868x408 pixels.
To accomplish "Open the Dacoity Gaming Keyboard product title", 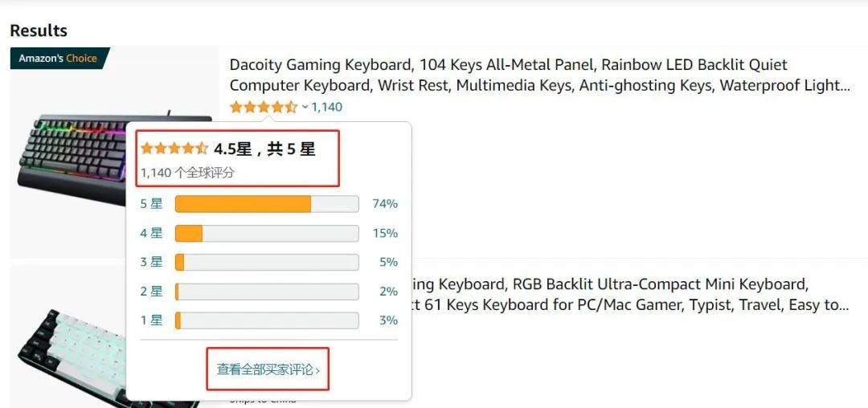I will point(540,75).
